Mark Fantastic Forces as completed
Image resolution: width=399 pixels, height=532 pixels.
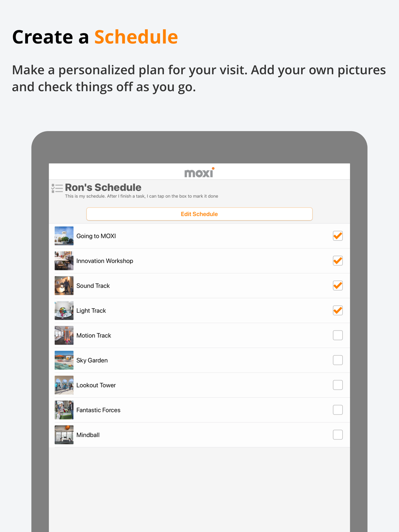[338, 410]
